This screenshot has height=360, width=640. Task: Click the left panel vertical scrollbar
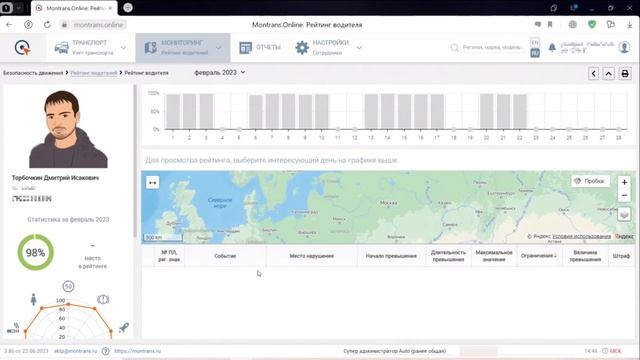tap(135, 161)
